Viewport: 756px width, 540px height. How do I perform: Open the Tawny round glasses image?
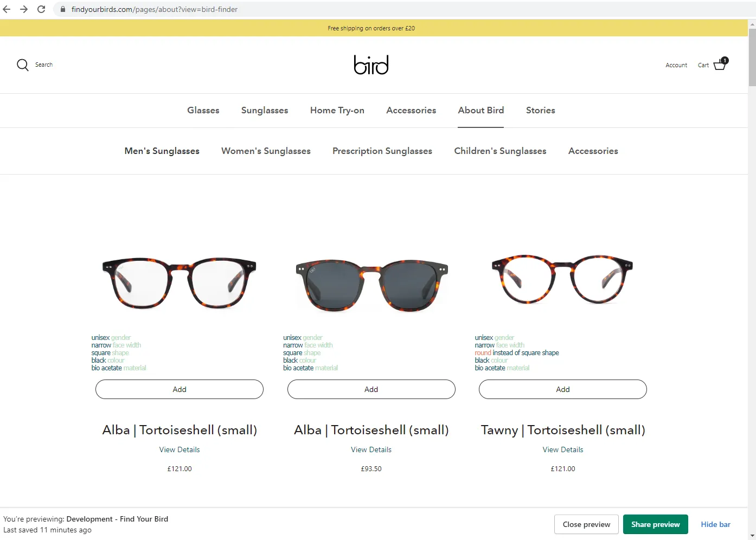pyautogui.click(x=562, y=279)
